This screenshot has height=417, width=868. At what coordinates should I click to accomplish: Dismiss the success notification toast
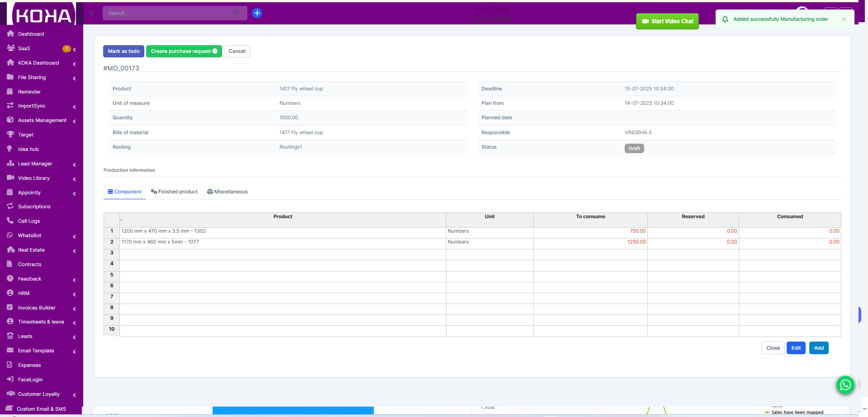click(844, 19)
